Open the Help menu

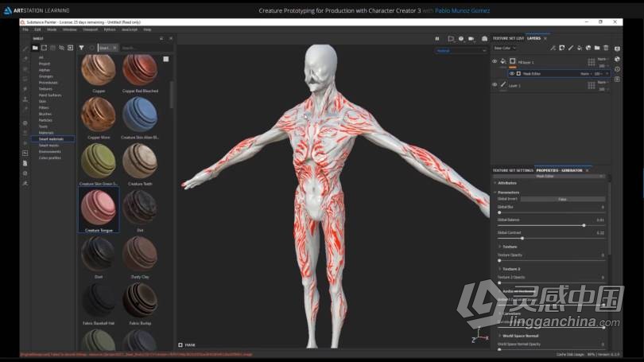[x=147, y=29]
